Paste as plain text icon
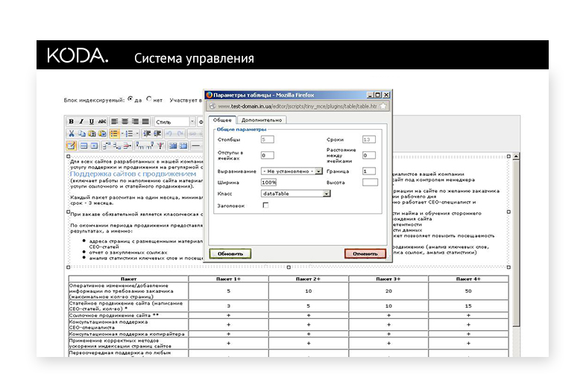This screenshot has height=392, width=583. click(x=92, y=133)
